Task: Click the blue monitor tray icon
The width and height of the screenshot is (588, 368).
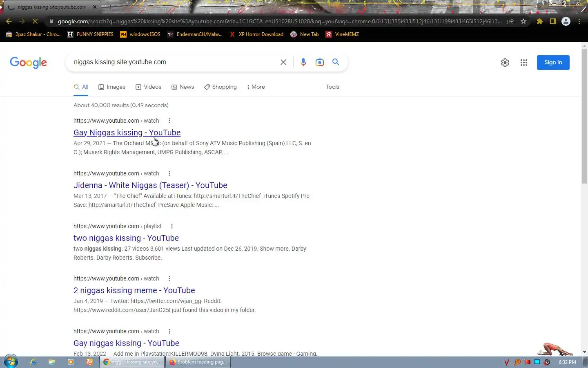Action: point(537,362)
